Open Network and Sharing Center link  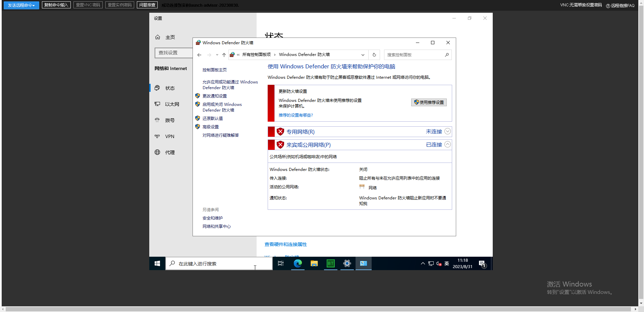coord(217,227)
